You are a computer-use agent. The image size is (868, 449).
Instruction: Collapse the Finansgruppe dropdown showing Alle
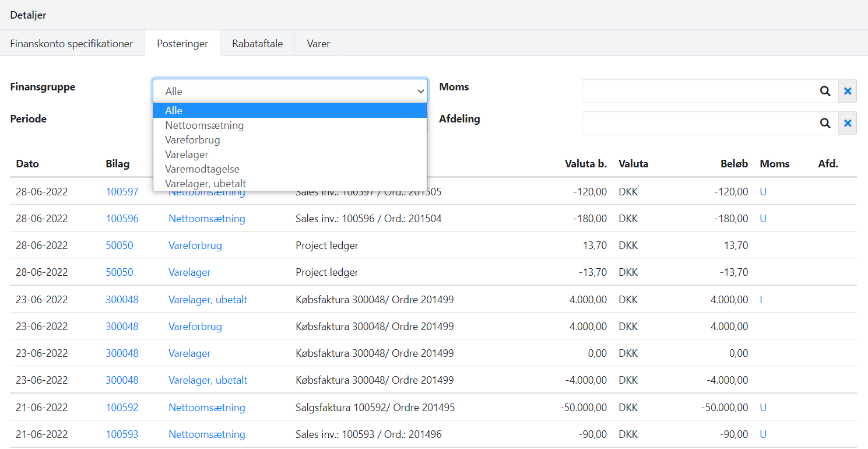[x=290, y=91]
